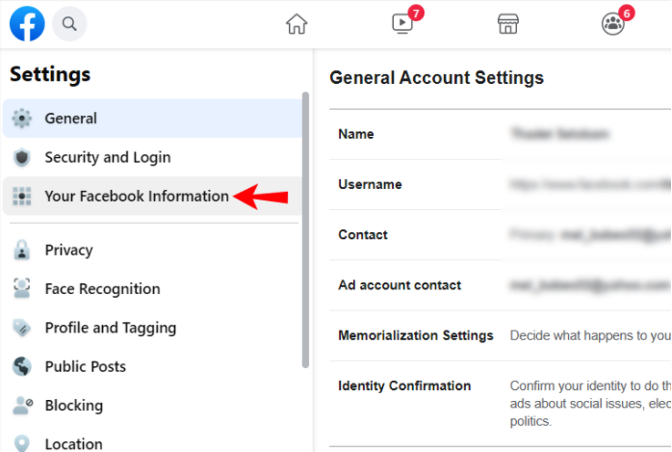Go to the Home feed icon
This screenshot has height=452, width=672.
[297, 24]
